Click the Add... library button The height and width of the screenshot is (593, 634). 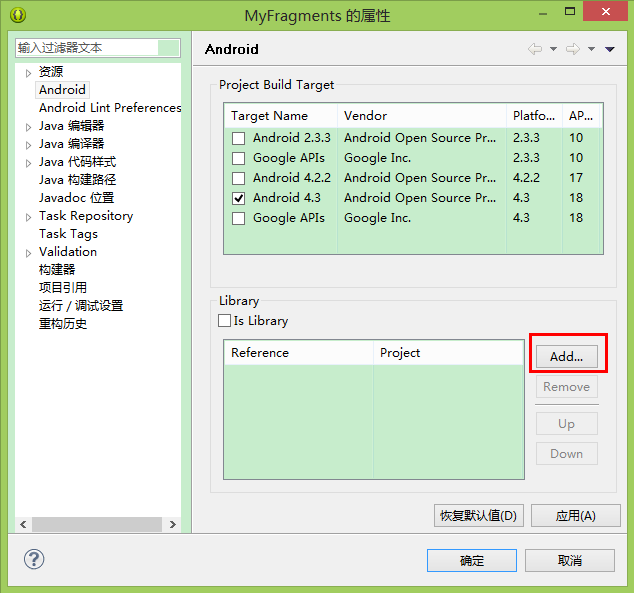tap(566, 357)
